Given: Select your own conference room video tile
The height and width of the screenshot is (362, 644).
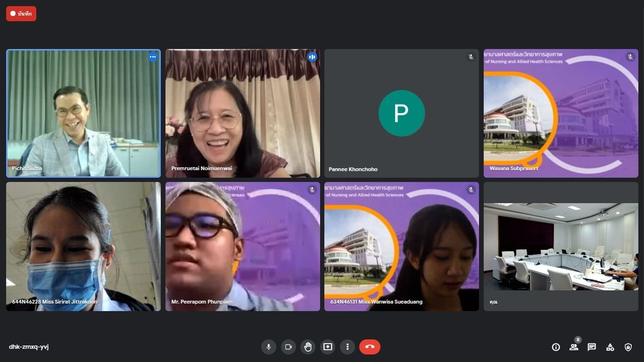Looking at the screenshot, I should (561, 247).
